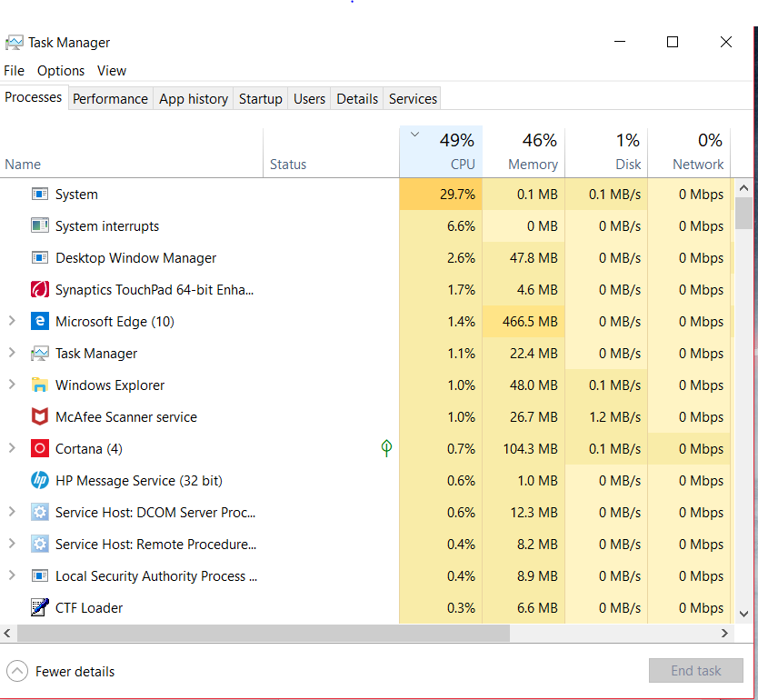Click the sort arrow above the CPU column
The height and width of the screenshot is (700, 758).
(x=414, y=133)
